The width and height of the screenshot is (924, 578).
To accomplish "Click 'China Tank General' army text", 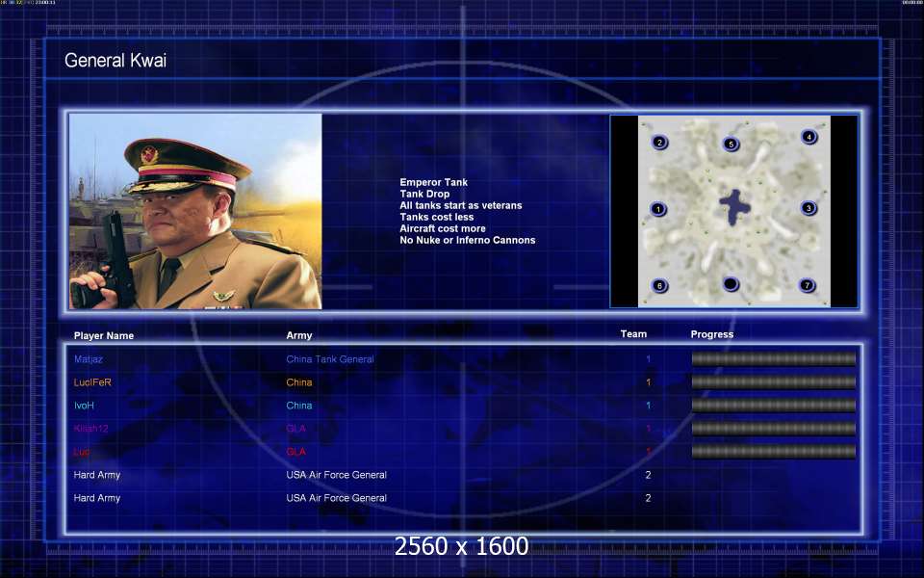I will [x=330, y=358].
